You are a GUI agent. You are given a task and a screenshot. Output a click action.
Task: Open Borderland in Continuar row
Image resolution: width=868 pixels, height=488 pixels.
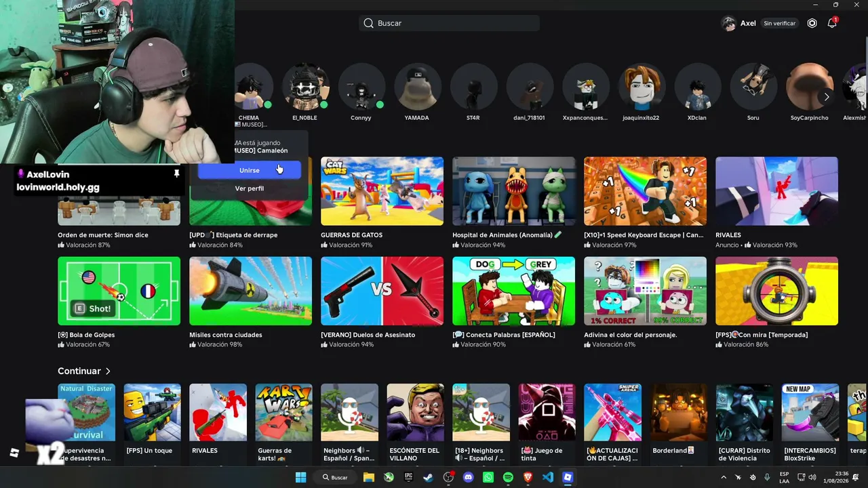[678, 412]
